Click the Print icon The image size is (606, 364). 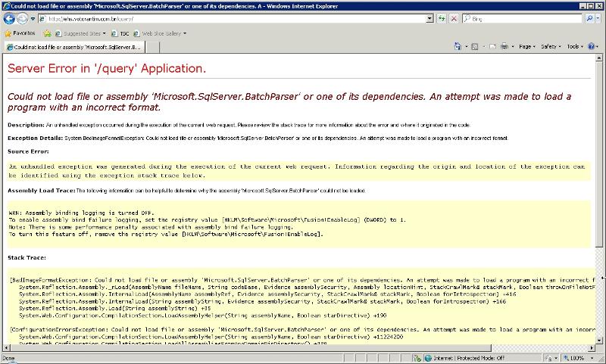[504, 46]
